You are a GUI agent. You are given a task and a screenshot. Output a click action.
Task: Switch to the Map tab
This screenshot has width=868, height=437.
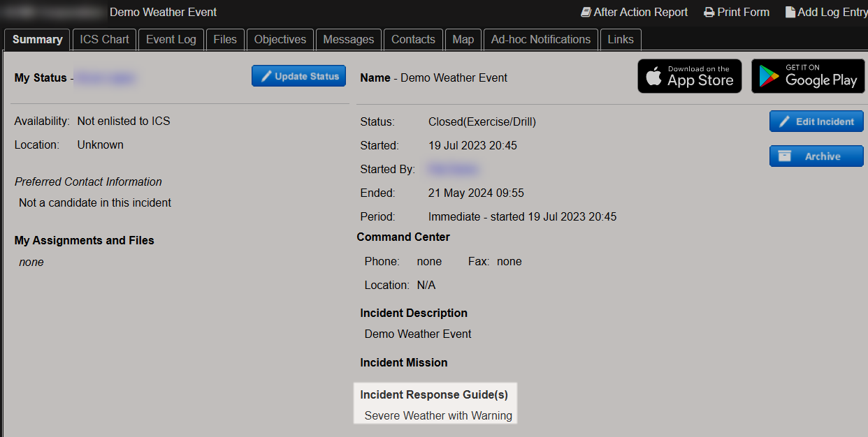pyautogui.click(x=463, y=40)
